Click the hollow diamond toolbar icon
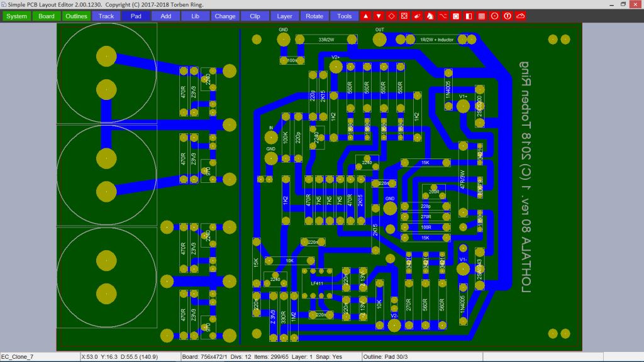The height and width of the screenshot is (362, 644). [391, 16]
